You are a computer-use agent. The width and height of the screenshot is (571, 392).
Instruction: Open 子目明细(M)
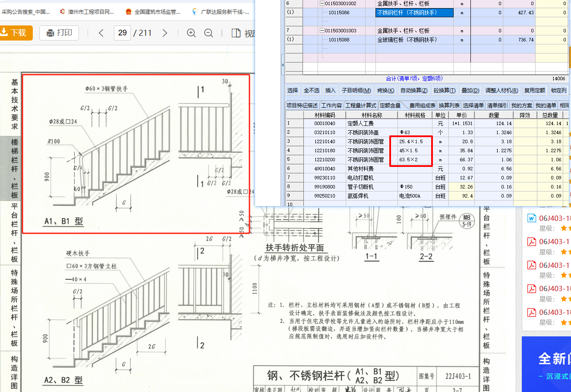pyautogui.click(x=356, y=90)
